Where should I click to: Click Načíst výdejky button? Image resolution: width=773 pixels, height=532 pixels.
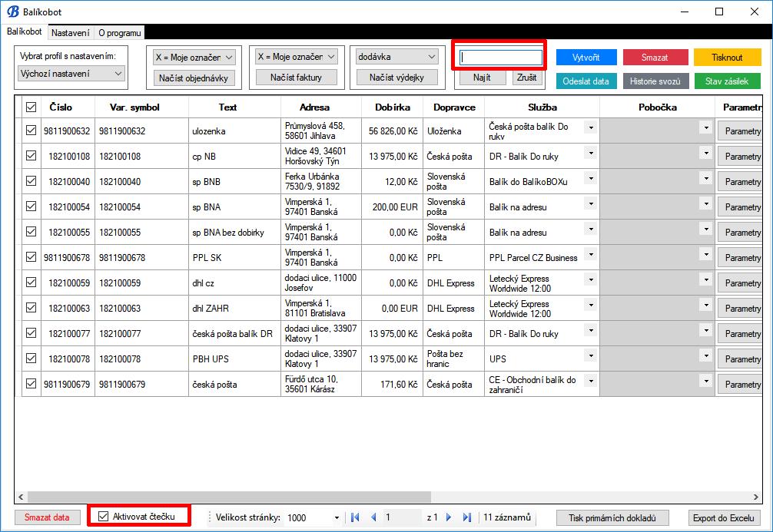396,78
